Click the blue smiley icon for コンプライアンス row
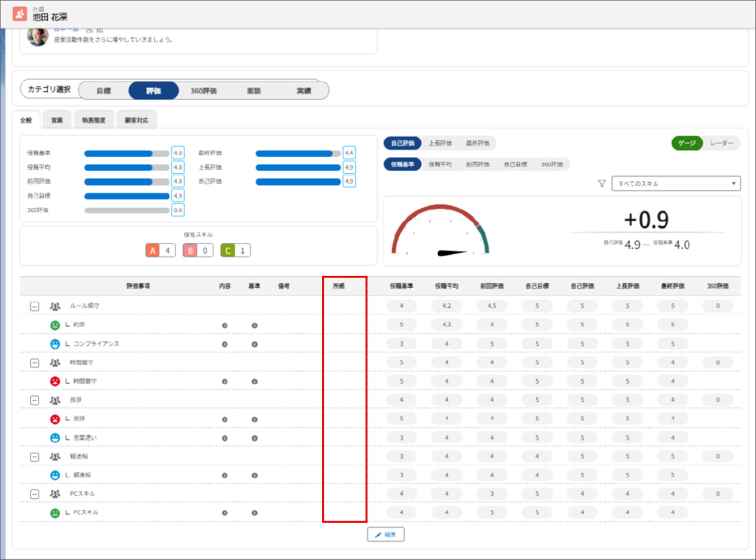The image size is (756, 560). point(55,344)
